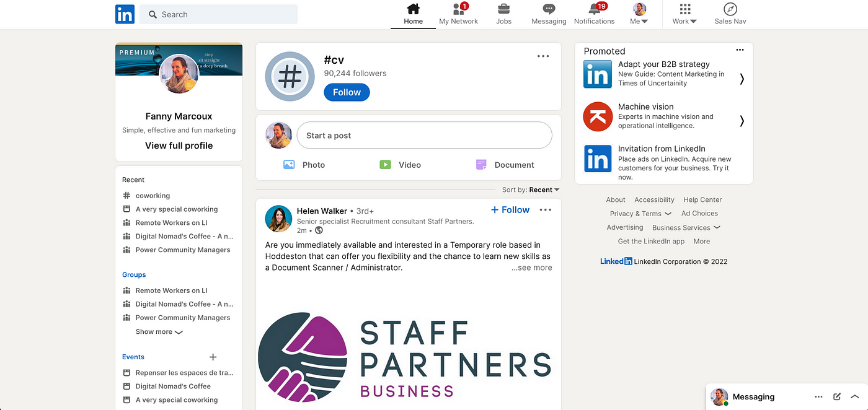Open the Events section link
This screenshot has width=868, height=410.
click(x=133, y=357)
